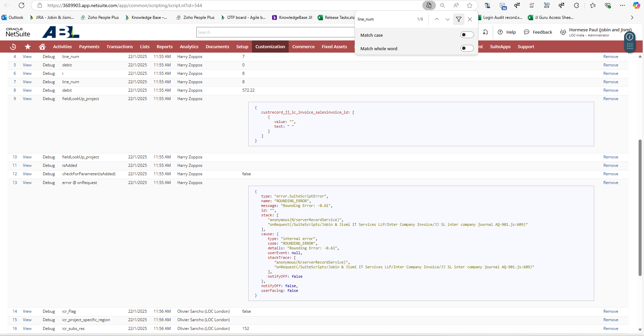This screenshot has height=336, width=644.
Task: Open the Feedback speech bubble
Action: (527, 32)
